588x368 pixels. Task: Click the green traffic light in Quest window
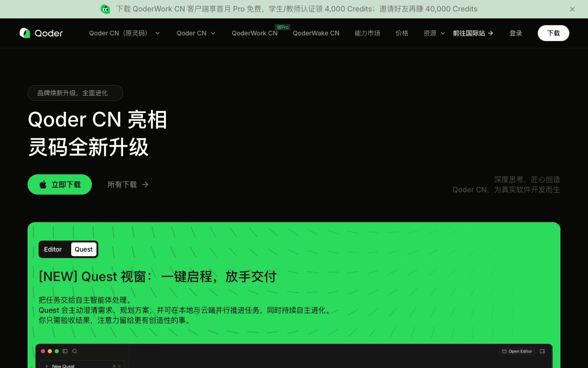coord(57,351)
